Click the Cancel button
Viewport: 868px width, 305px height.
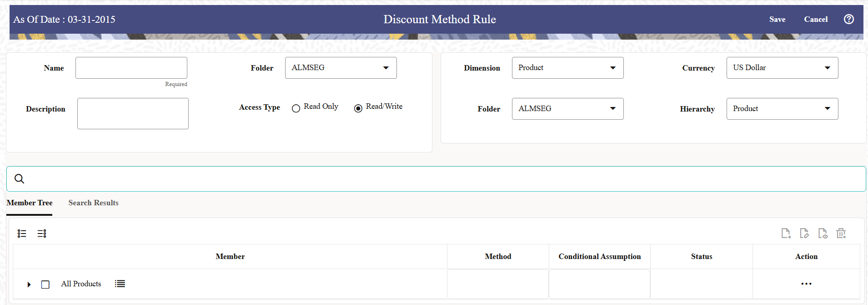pos(816,19)
